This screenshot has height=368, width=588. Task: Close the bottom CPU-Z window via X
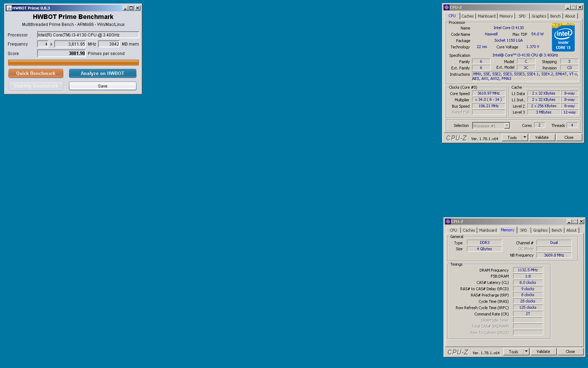[x=581, y=222]
